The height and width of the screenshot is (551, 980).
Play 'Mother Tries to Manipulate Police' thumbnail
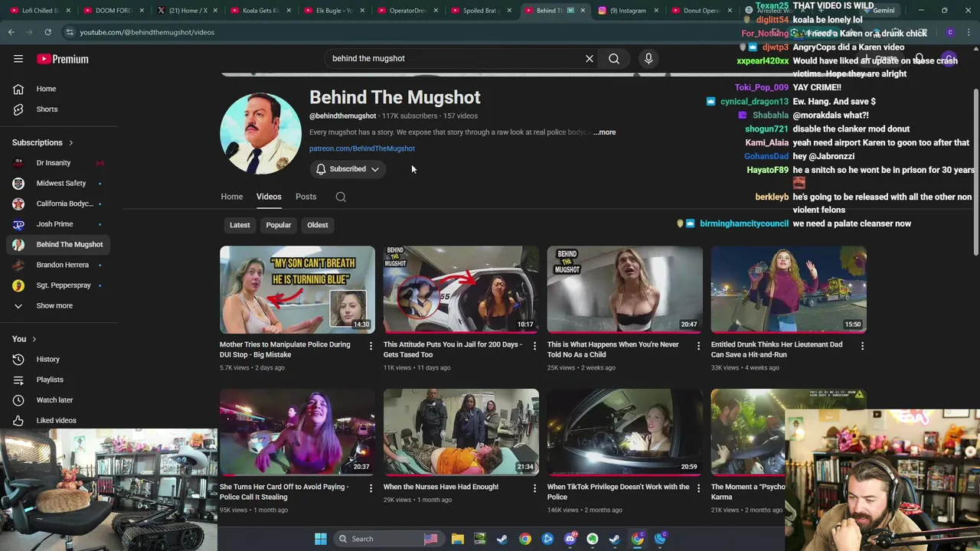point(297,289)
